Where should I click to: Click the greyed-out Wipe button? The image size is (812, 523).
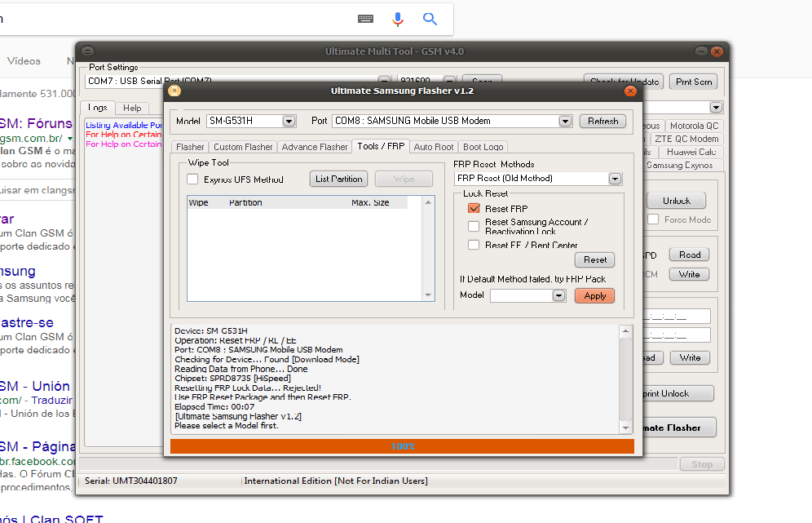pyautogui.click(x=404, y=179)
